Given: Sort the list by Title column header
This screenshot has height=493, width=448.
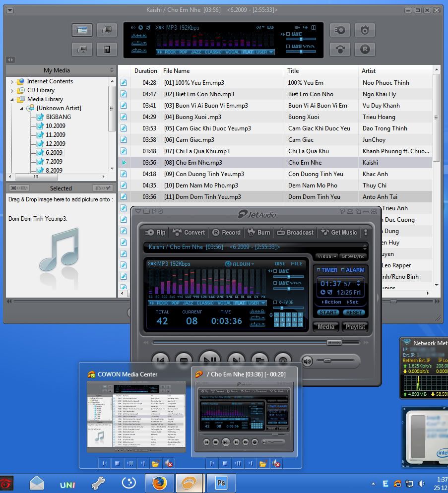Looking at the screenshot, I should coord(321,71).
